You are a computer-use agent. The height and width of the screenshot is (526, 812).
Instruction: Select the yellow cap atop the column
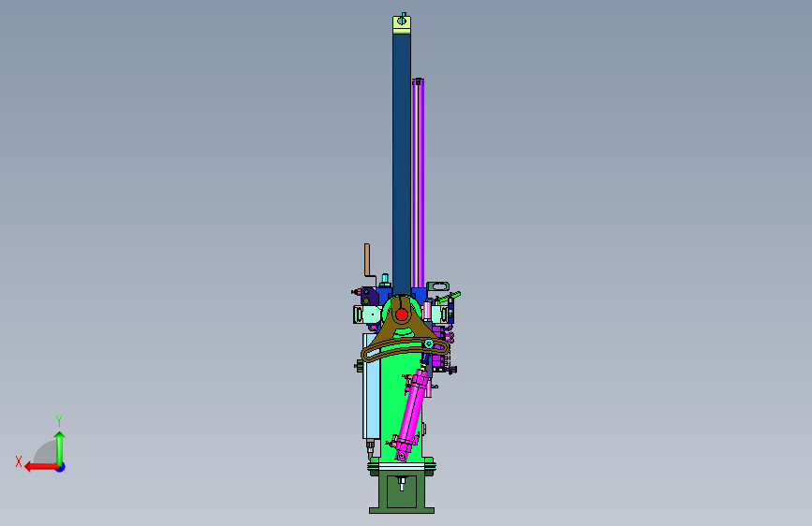pos(402,24)
